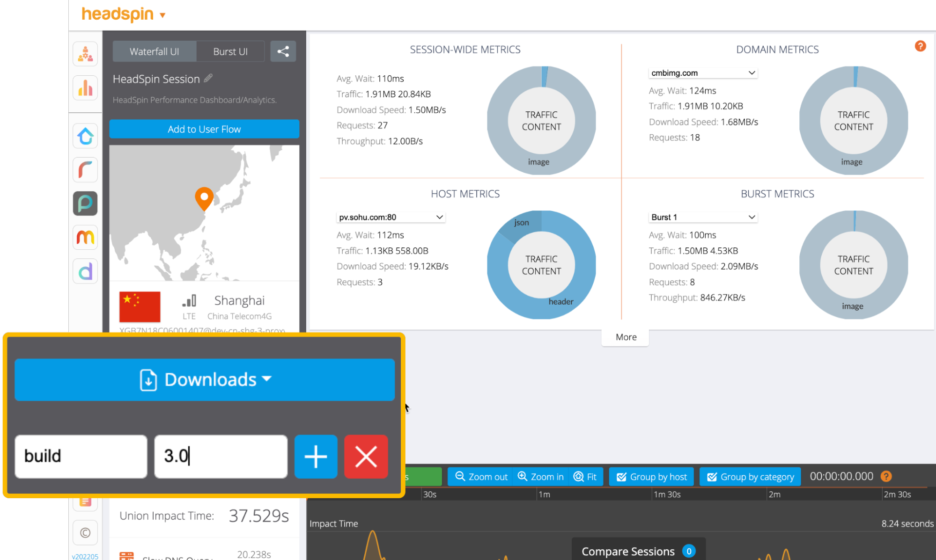Switch to the Burst UI tab
The height and width of the screenshot is (560, 936).
[230, 51]
